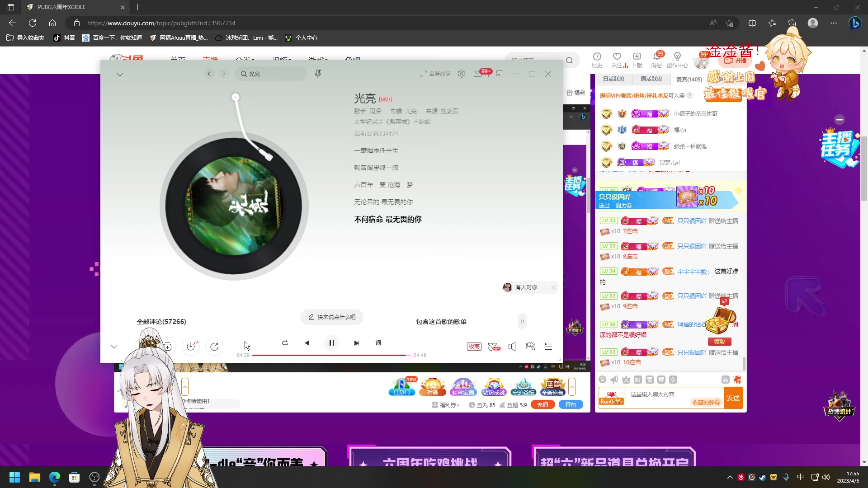The height and width of the screenshot is (488, 868).
Task: Open the 全部评论(57266) comments section
Action: pyautogui.click(x=161, y=322)
